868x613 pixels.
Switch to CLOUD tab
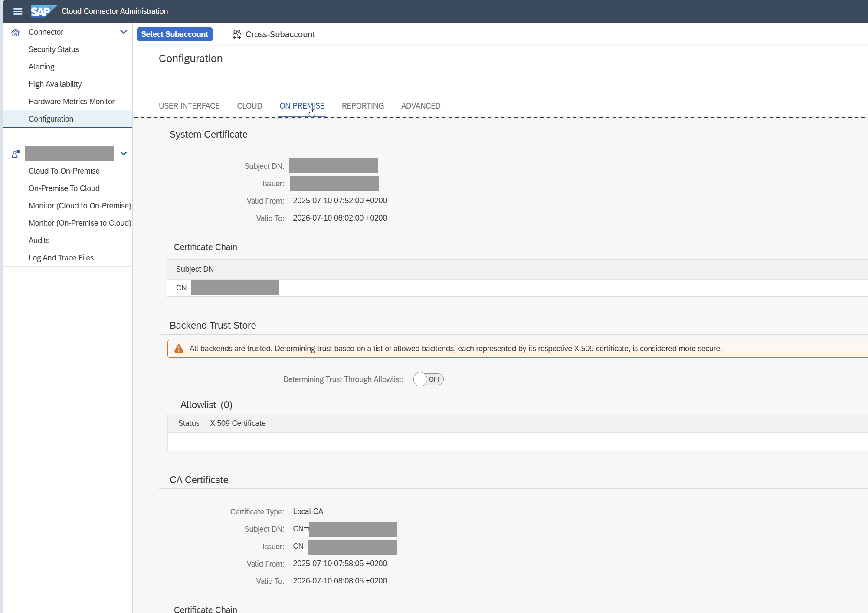click(249, 106)
